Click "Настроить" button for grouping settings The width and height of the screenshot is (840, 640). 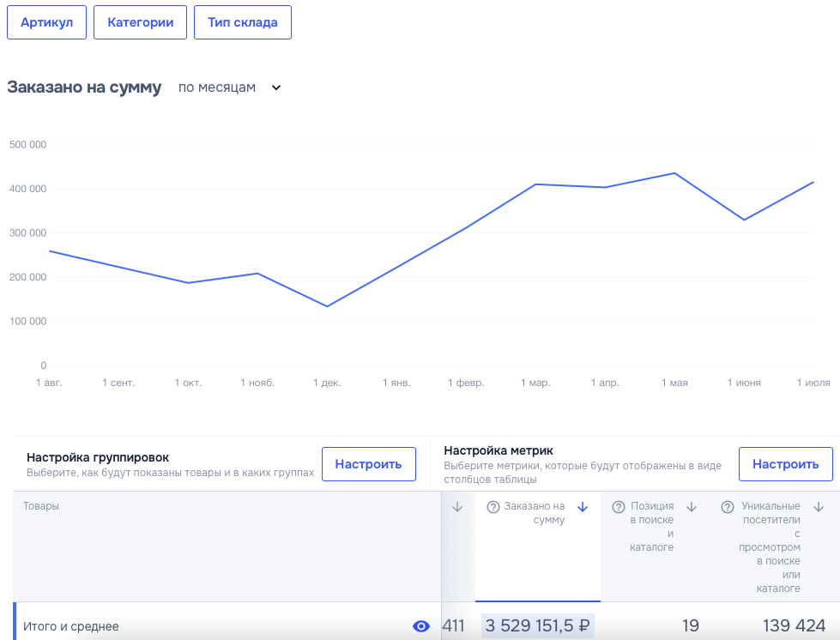pos(368,464)
